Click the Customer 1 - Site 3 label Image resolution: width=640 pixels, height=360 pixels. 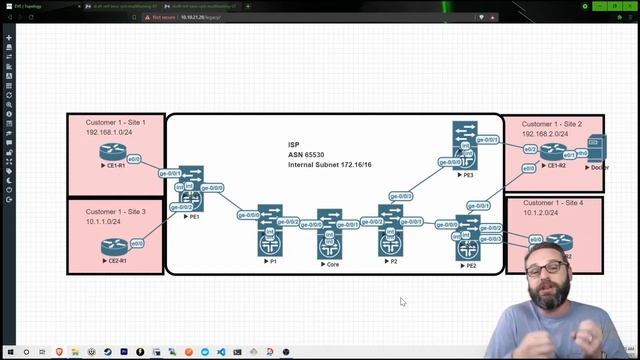pyautogui.click(x=116, y=212)
